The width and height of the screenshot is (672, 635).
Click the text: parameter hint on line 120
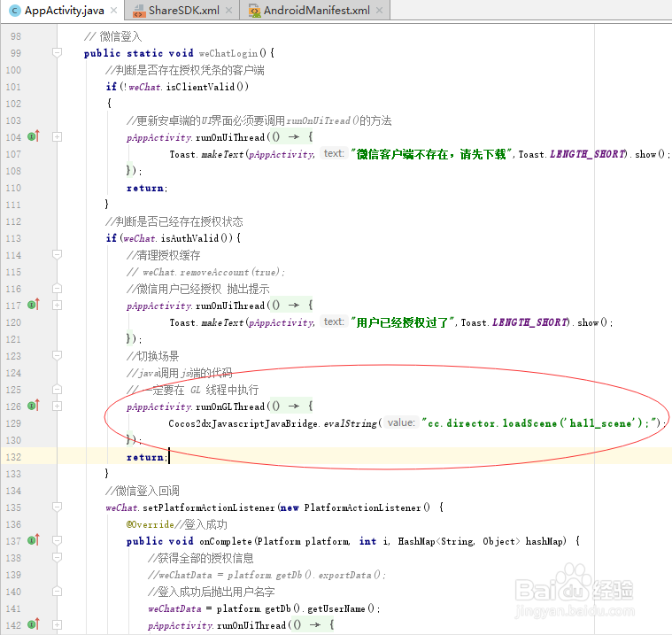(x=334, y=321)
